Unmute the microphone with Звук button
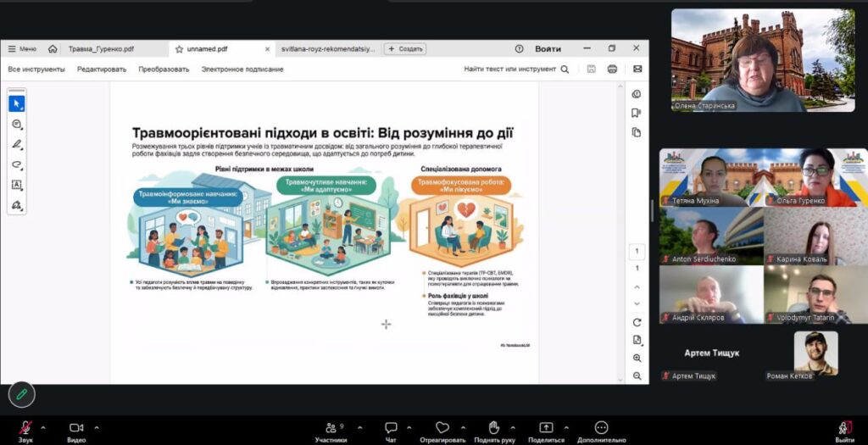 25,431
